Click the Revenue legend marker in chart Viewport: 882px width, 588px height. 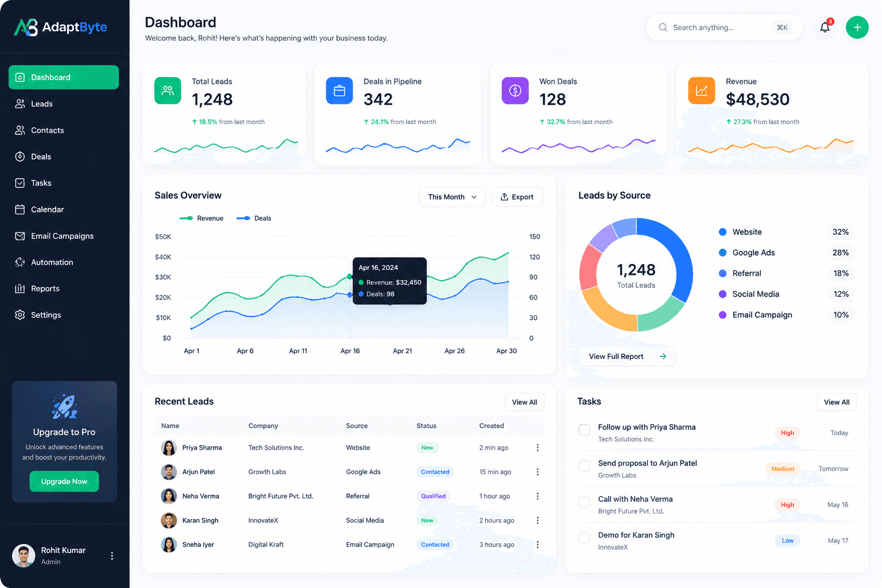click(x=186, y=218)
